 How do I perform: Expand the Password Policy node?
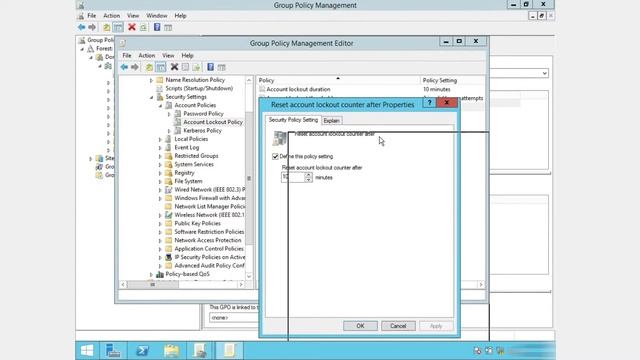click(x=169, y=114)
